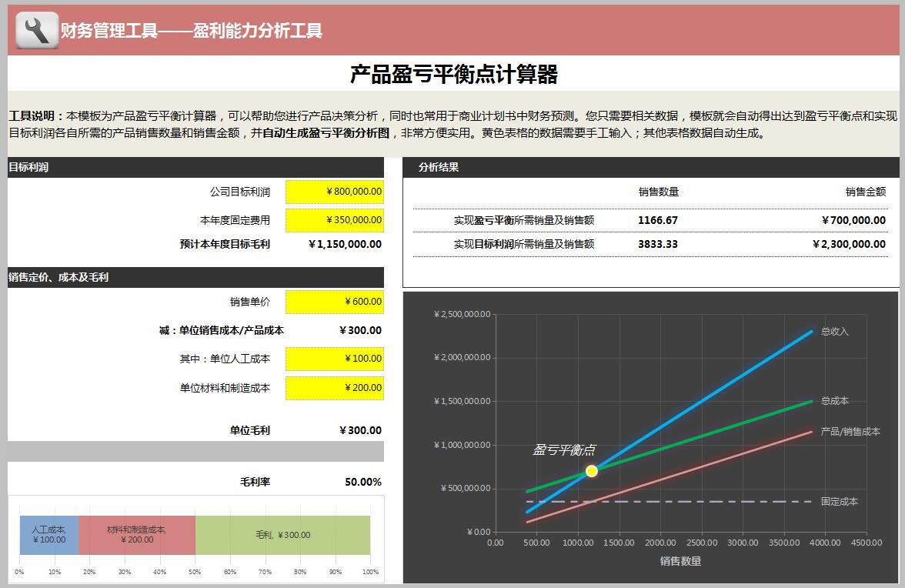Select the 销售单价 yellow cell
This screenshot has height=588, width=905.
click(x=334, y=302)
